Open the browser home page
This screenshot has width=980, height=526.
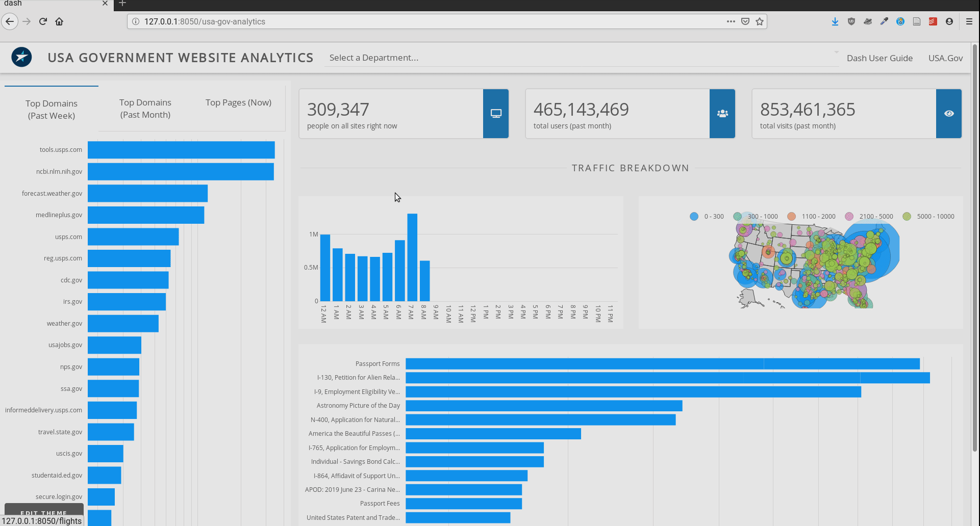[x=59, y=21]
